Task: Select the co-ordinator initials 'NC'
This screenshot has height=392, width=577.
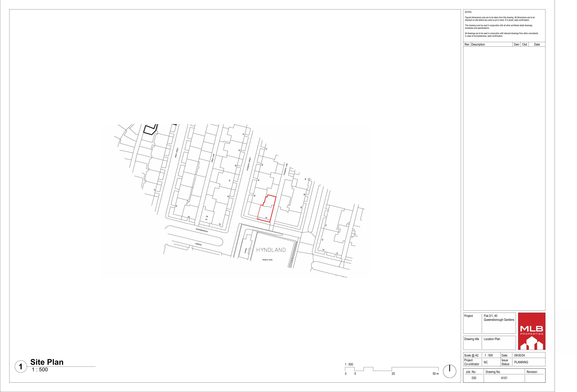Action: [486, 362]
